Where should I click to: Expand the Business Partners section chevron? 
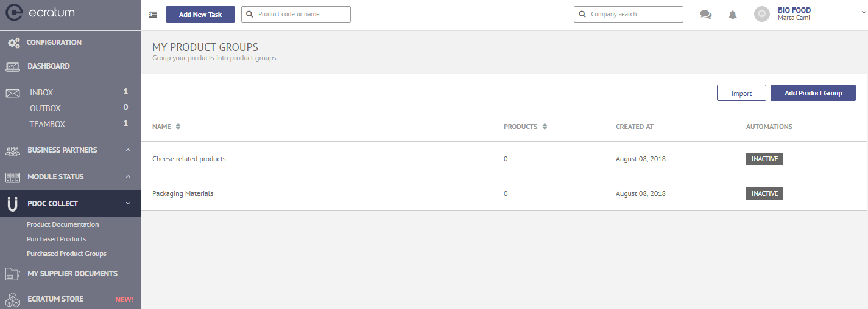point(128,150)
